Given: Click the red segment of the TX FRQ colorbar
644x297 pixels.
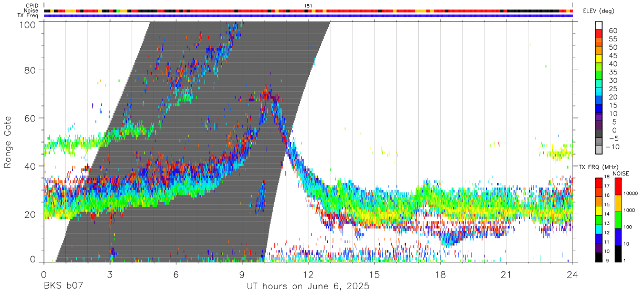Looking at the screenshot, I should coord(599,183).
